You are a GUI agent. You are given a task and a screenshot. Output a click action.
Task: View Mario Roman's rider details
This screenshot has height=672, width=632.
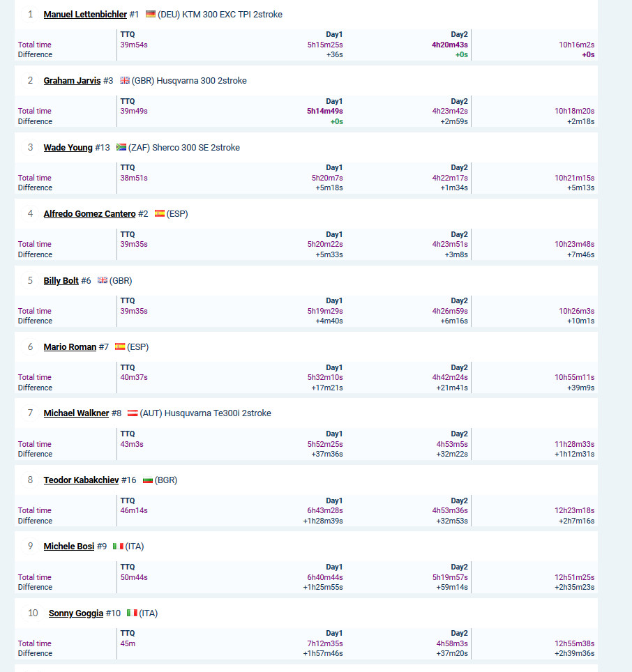tap(70, 346)
